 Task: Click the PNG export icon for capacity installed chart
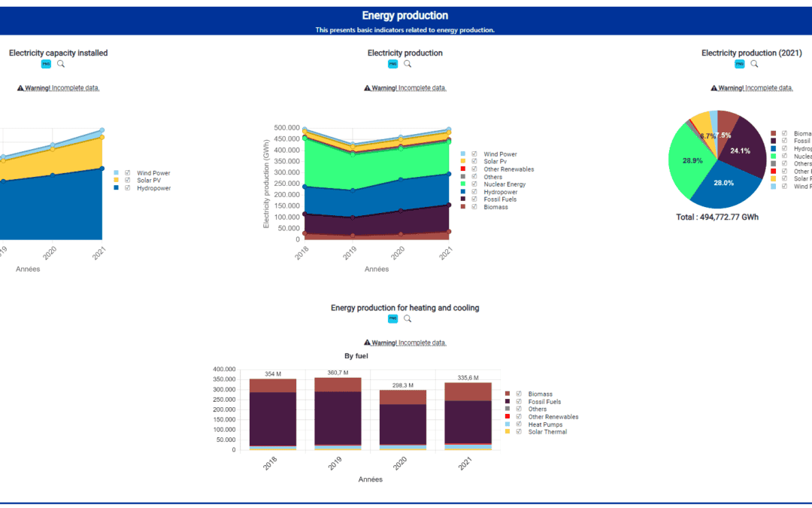[45, 64]
